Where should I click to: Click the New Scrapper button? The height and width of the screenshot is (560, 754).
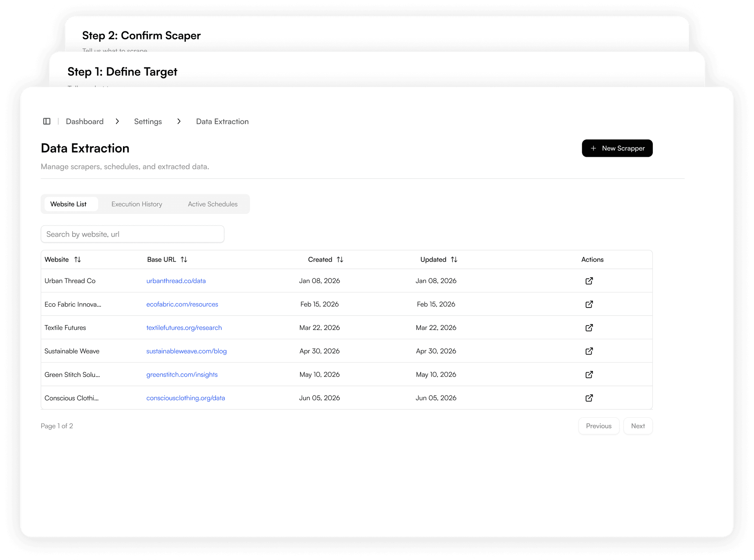click(617, 148)
